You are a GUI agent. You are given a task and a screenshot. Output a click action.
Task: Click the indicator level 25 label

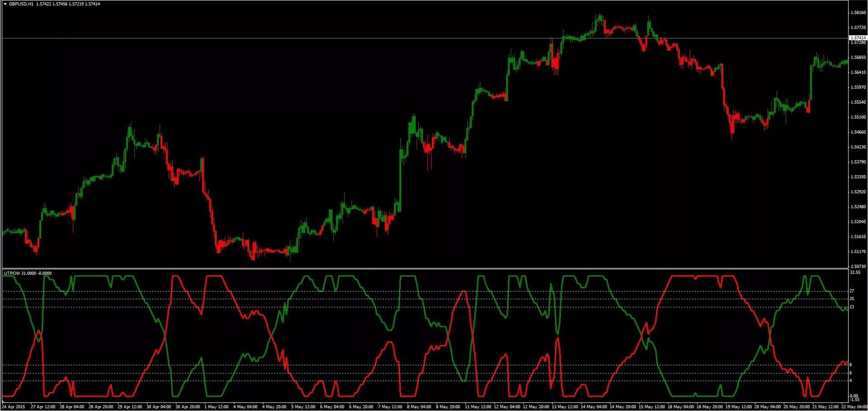coord(852,299)
